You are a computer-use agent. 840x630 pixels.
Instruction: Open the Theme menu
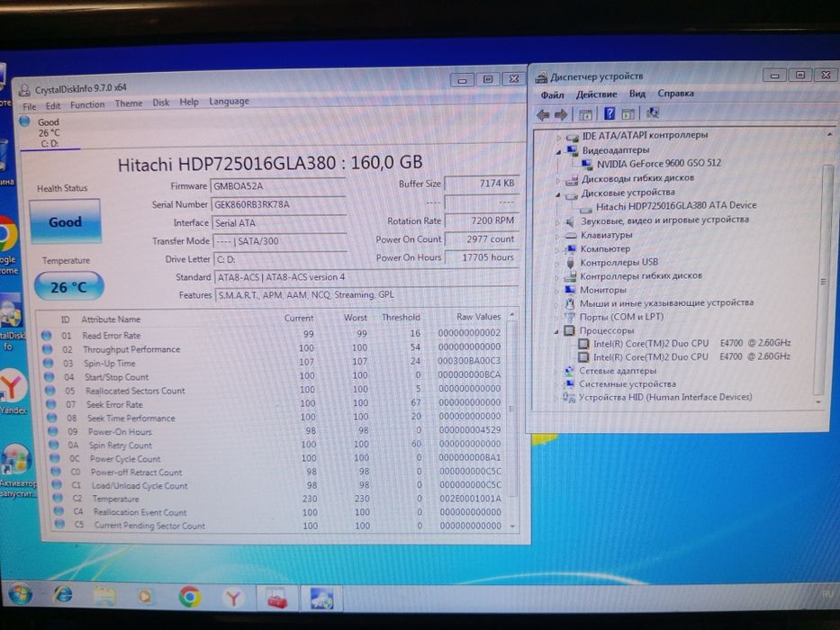click(x=129, y=103)
